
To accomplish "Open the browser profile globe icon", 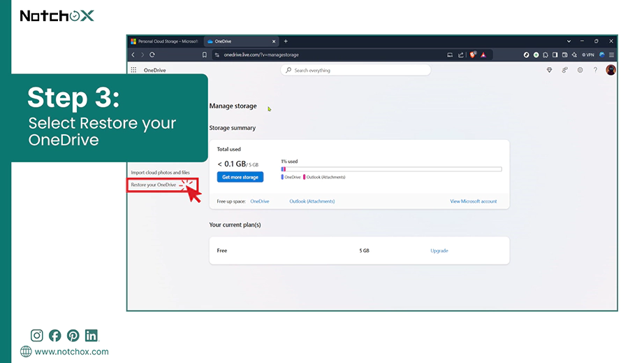I will pyautogui.click(x=602, y=55).
